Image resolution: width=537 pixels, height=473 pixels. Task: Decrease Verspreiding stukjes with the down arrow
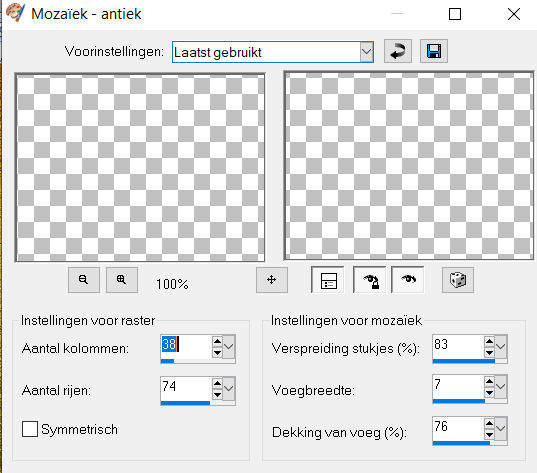click(489, 352)
